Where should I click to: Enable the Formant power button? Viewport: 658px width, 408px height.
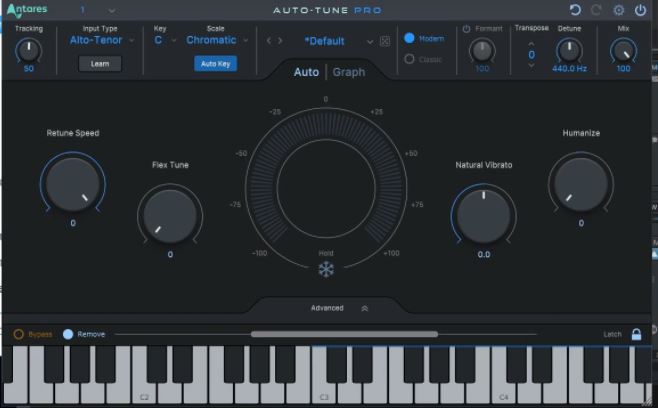[x=466, y=29]
